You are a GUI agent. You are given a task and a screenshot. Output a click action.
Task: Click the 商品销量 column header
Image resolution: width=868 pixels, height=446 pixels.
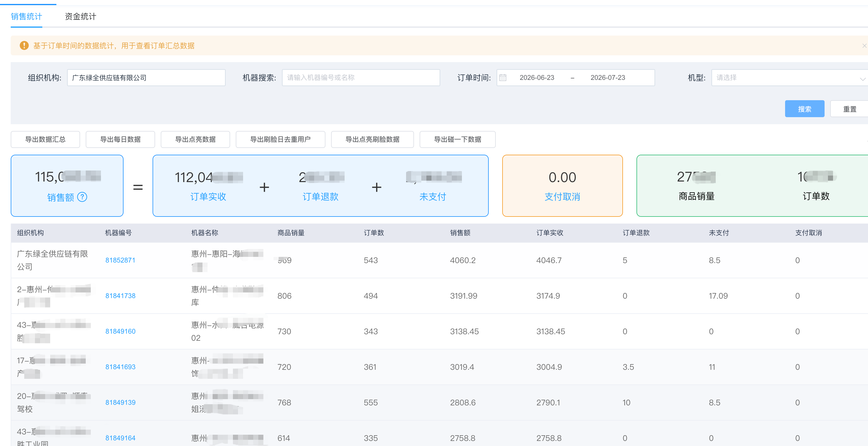(x=291, y=233)
